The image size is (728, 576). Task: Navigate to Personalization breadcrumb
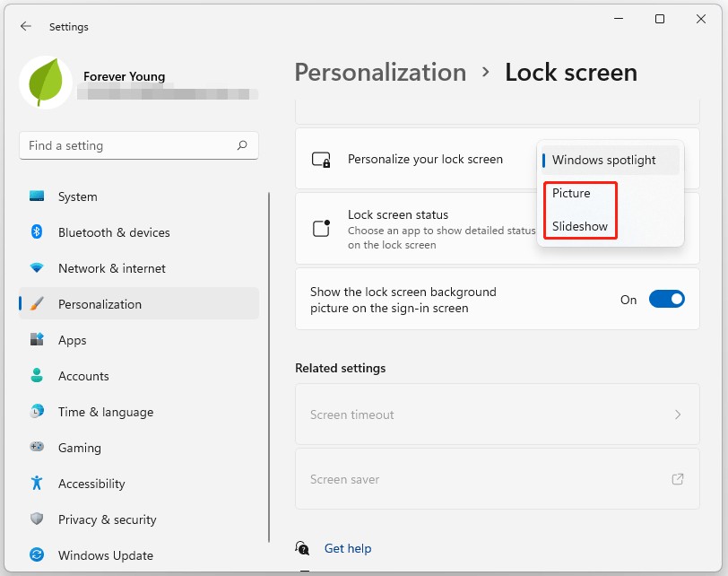pyautogui.click(x=380, y=73)
